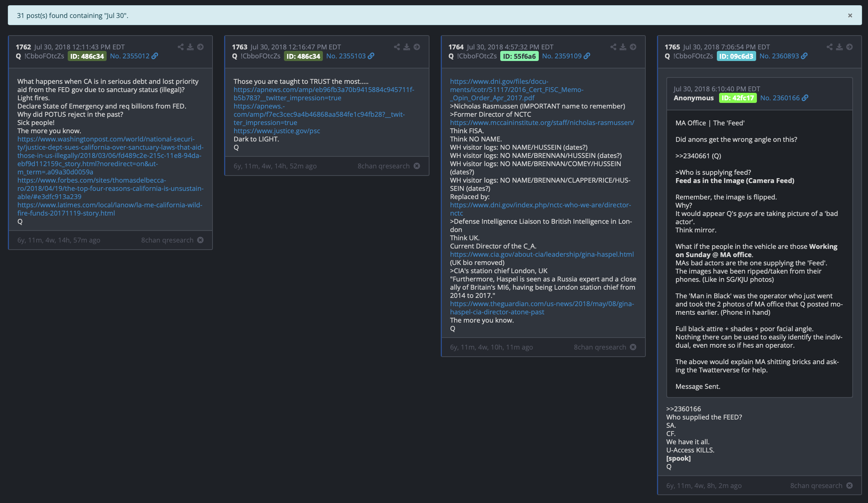The height and width of the screenshot is (503, 868).
Task: Click '6y, 11m, 4w, 10h, 11m ago' timestamp
Action: (x=491, y=347)
